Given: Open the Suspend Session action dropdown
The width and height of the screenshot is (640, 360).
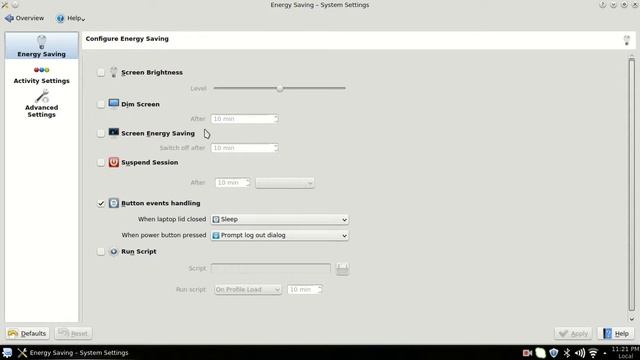Looking at the screenshot, I should pyautogui.click(x=285, y=183).
